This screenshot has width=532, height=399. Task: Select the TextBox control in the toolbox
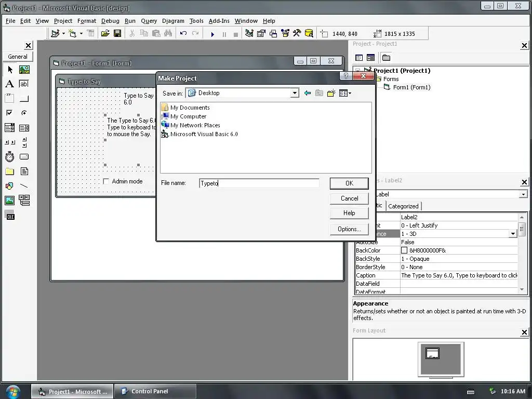coord(24,84)
